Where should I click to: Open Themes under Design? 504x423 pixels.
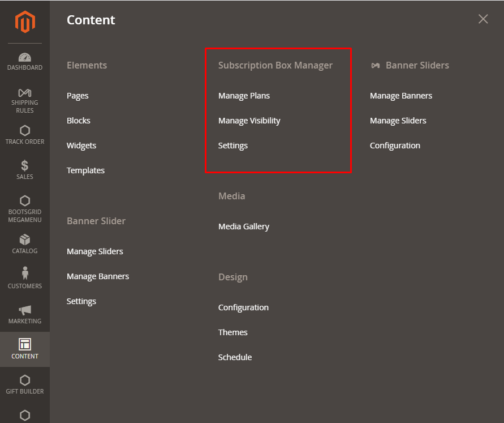coord(232,332)
